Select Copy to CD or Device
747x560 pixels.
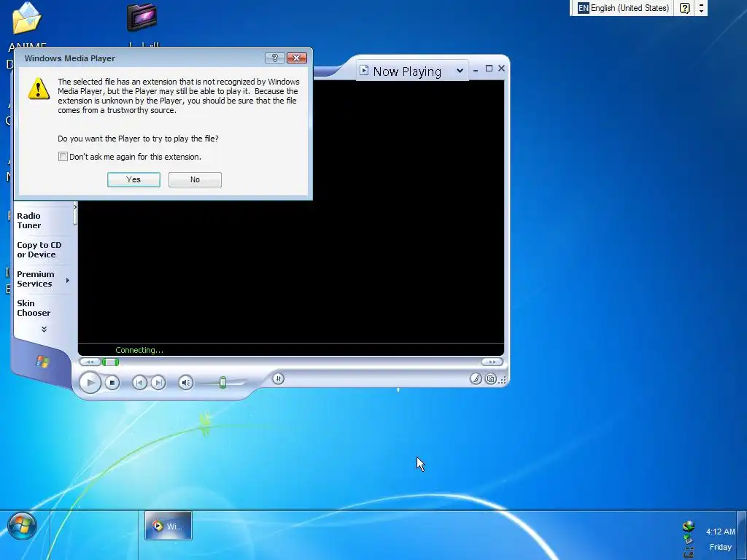pyautogui.click(x=39, y=249)
